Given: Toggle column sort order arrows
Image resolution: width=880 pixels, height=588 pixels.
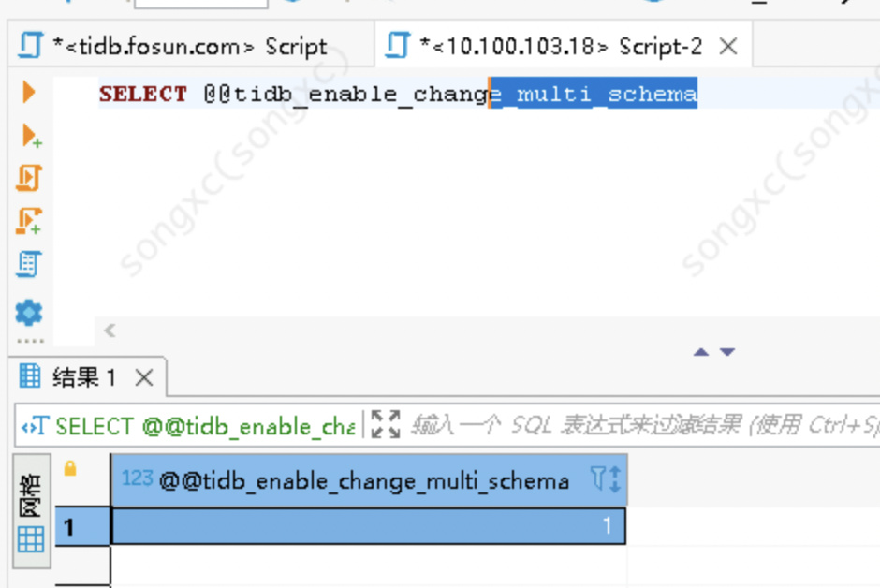Looking at the screenshot, I should point(615,479).
